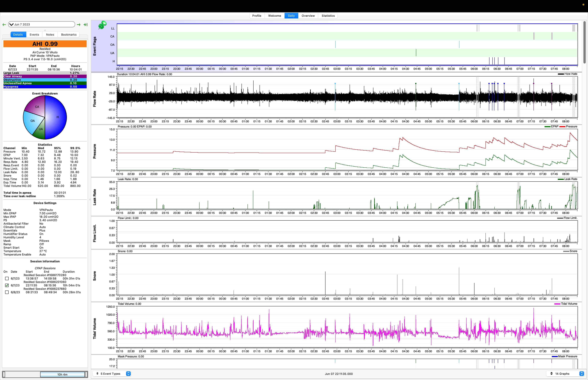Click 'ResMed Session #1686201060' label
Screen dimensions: 588x380
[45, 282]
